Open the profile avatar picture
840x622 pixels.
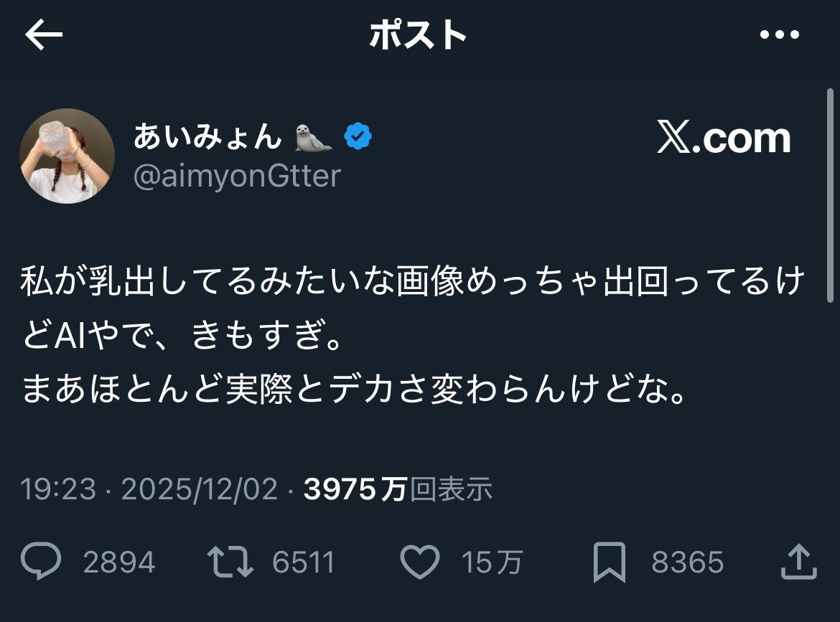point(67,156)
